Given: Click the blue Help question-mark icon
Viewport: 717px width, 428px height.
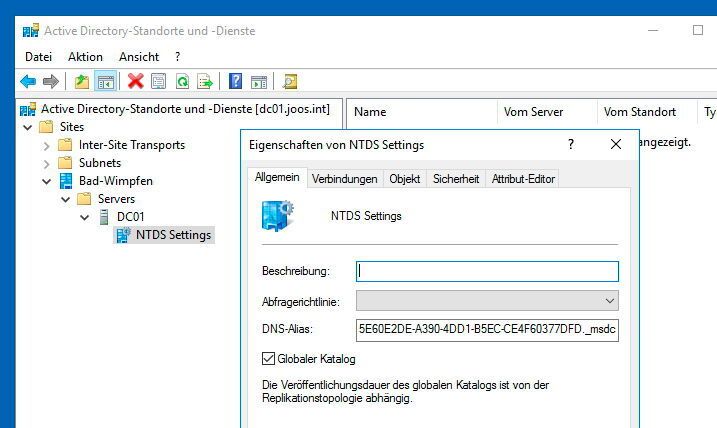Looking at the screenshot, I should [235, 81].
